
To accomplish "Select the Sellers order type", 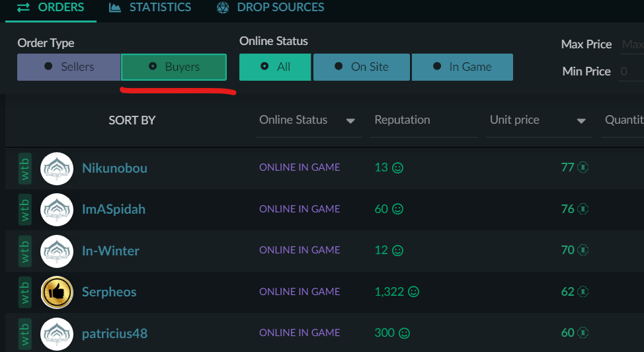I will point(69,67).
